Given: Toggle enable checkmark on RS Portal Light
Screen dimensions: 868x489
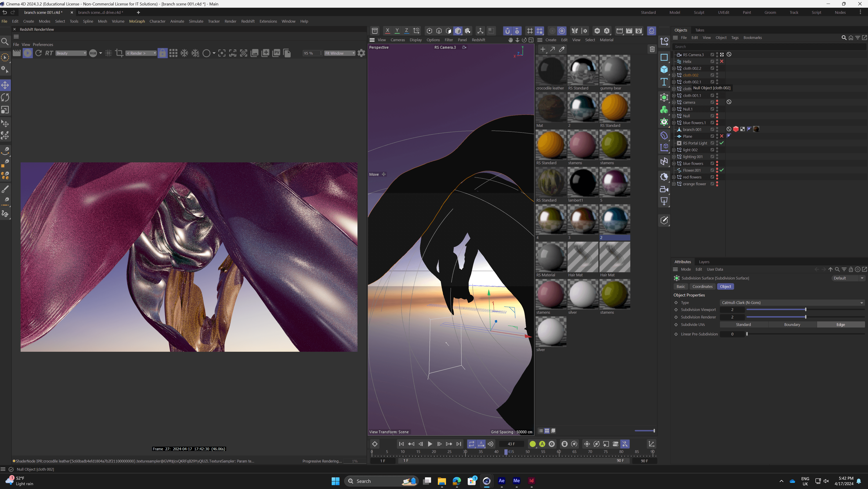Looking at the screenshot, I should pyautogui.click(x=722, y=143).
